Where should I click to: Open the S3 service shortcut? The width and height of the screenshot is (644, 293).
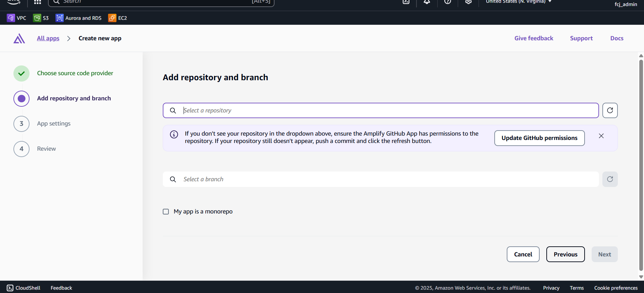(x=41, y=18)
